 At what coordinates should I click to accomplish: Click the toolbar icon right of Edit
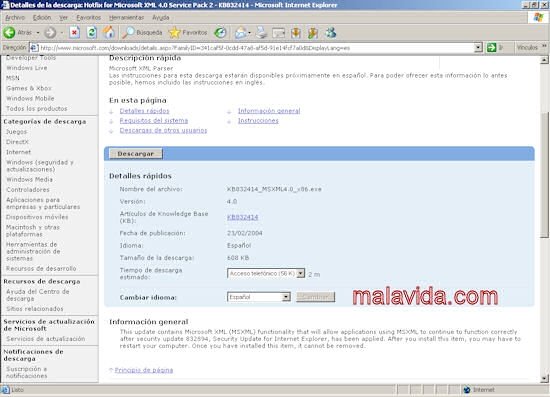coord(296,33)
